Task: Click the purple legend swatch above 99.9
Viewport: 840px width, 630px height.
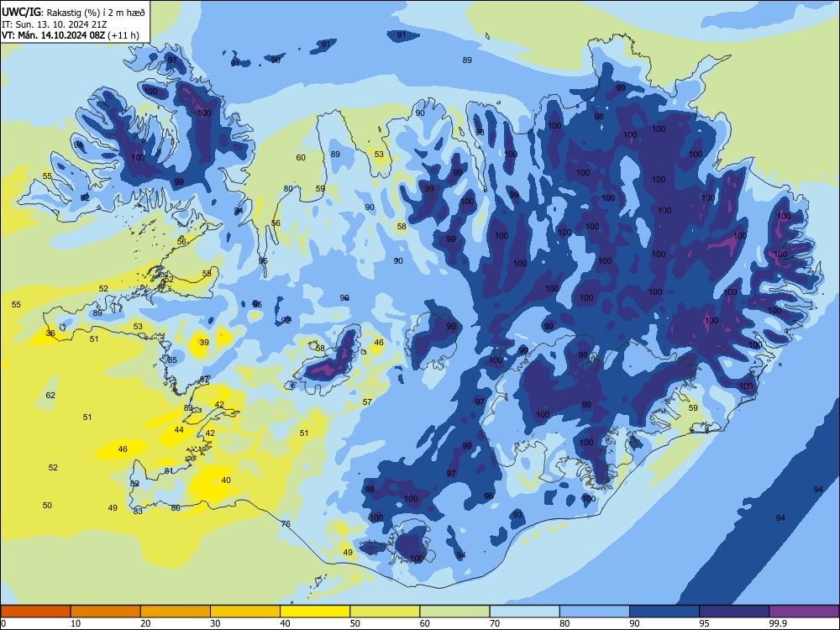Action: point(804,612)
